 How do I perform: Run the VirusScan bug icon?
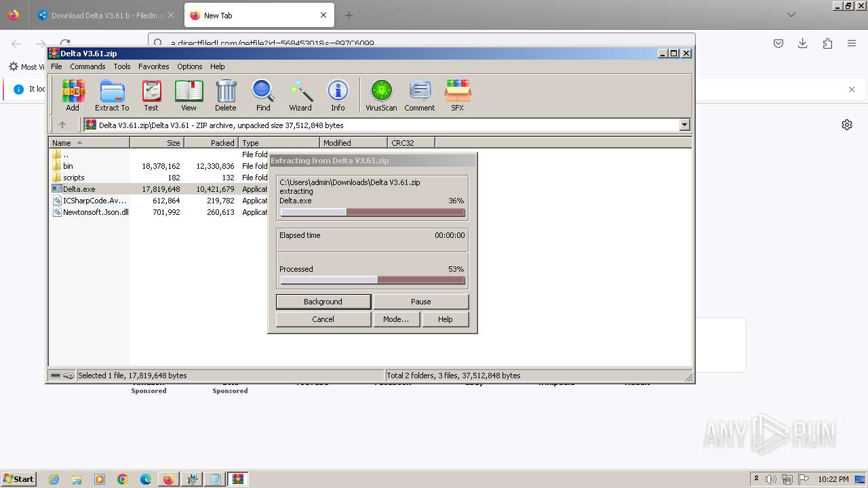[381, 95]
